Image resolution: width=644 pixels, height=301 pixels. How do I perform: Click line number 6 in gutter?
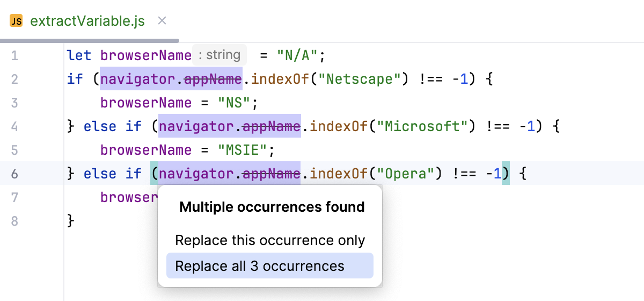point(14,174)
